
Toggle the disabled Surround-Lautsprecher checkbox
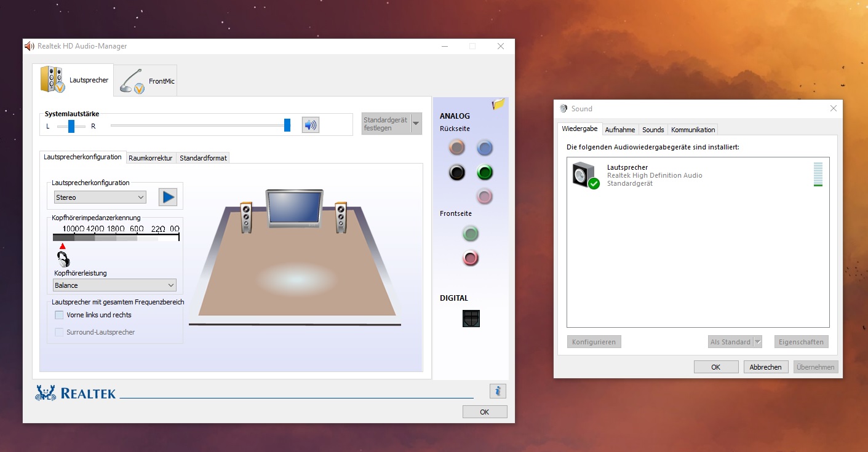[59, 332]
